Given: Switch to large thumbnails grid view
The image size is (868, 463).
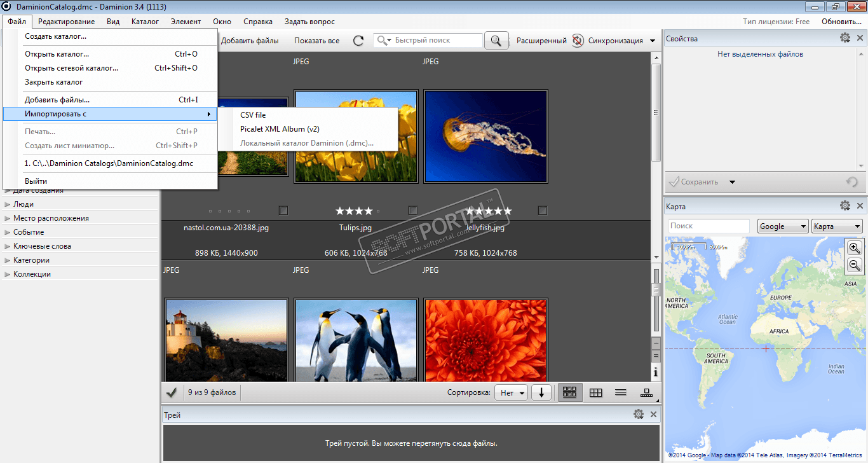Looking at the screenshot, I should pyautogui.click(x=569, y=392).
